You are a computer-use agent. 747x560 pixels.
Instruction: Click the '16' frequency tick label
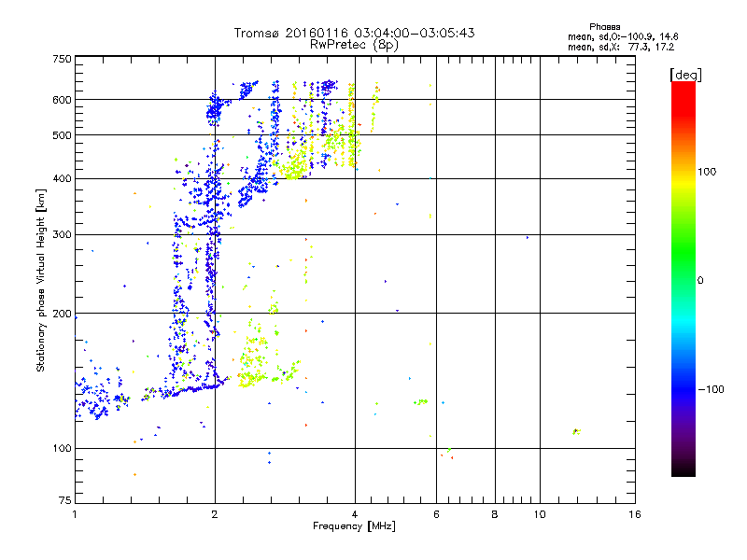pyautogui.click(x=635, y=514)
